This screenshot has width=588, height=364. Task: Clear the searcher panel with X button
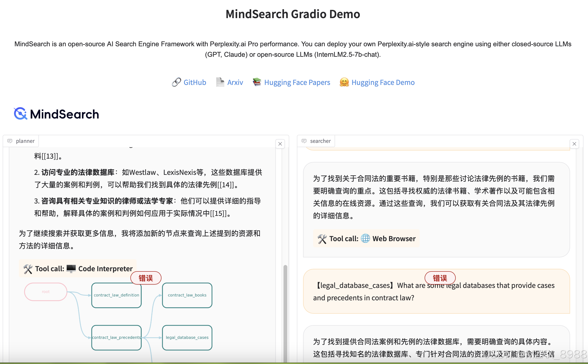coord(574,144)
